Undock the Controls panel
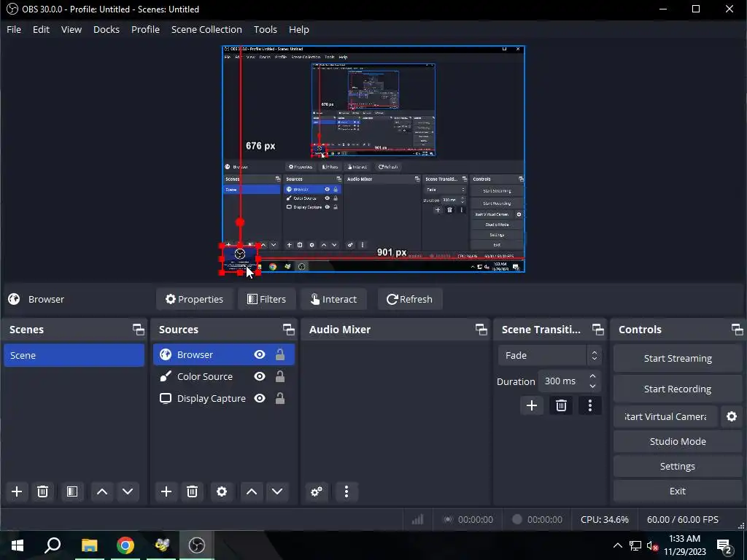Image resolution: width=747 pixels, height=560 pixels. pos(737,330)
